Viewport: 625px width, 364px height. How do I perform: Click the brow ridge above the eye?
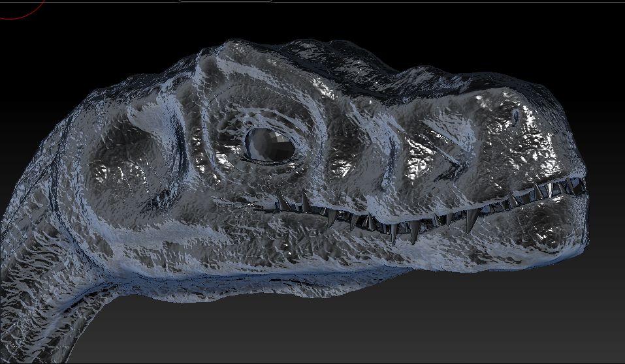pos(261,108)
